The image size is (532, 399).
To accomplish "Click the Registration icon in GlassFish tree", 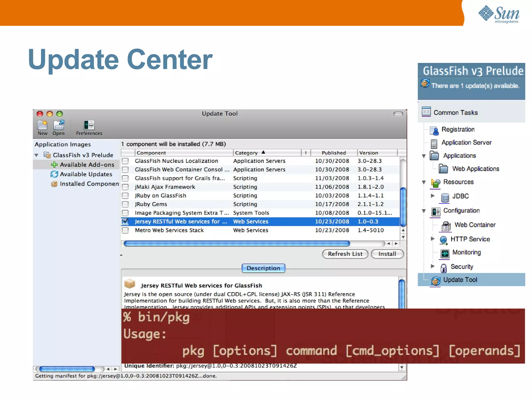I will pyautogui.click(x=434, y=130).
